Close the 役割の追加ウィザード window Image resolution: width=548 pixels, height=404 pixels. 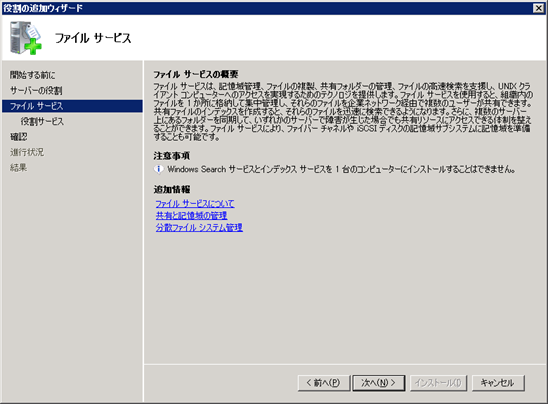539,8
